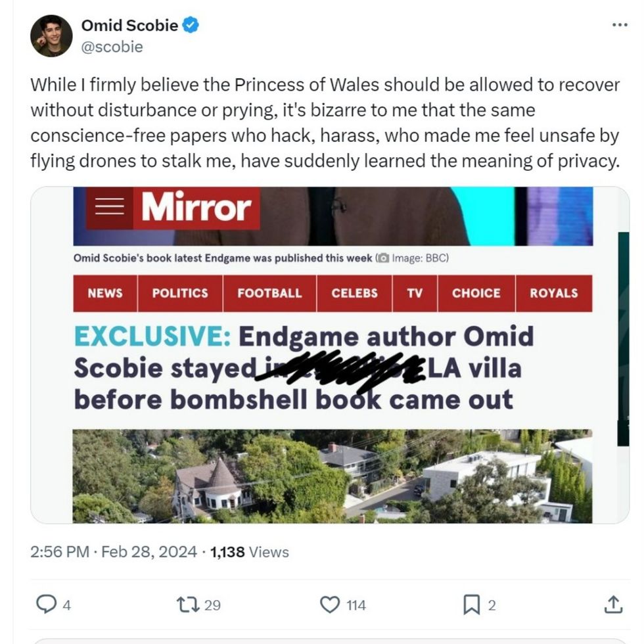Share the tweet via upload icon
The width and height of the screenshot is (644, 644).
612,605
